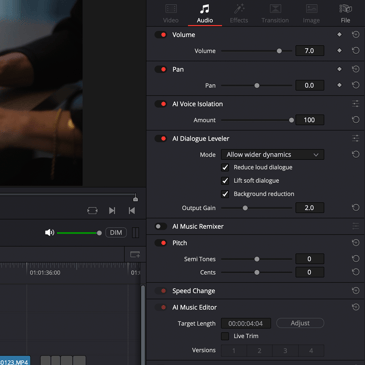
Task: Reset Output Gain to default
Action: point(356,208)
